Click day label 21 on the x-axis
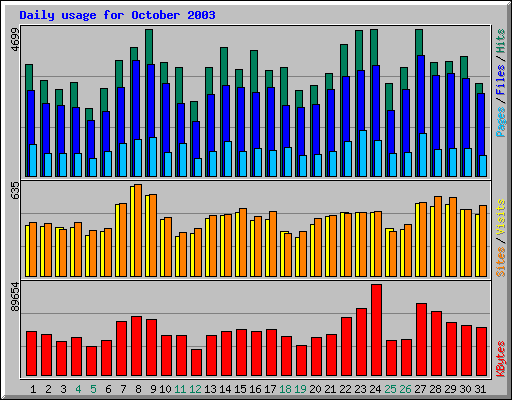The height and width of the screenshot is (400, 512). point(330,389)
